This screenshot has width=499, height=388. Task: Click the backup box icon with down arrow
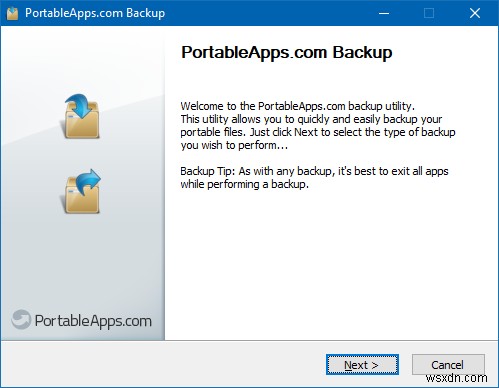[x=81, y=116]
